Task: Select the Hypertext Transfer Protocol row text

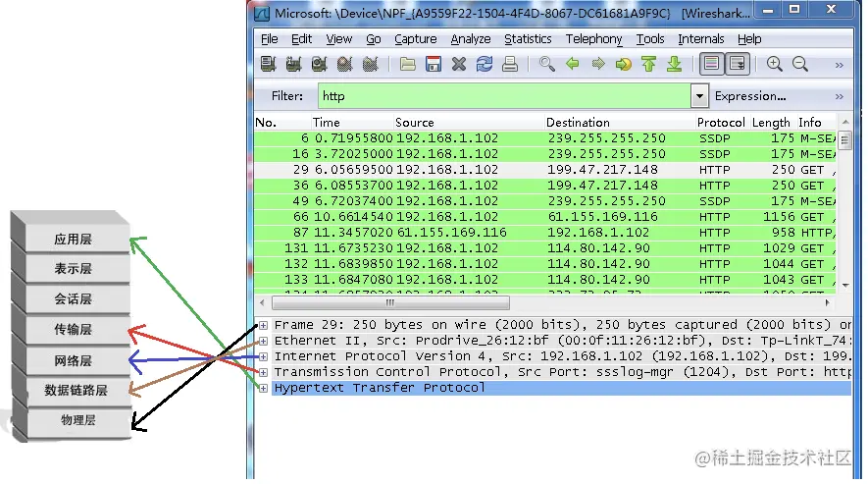Action: (x=380, y=388)
